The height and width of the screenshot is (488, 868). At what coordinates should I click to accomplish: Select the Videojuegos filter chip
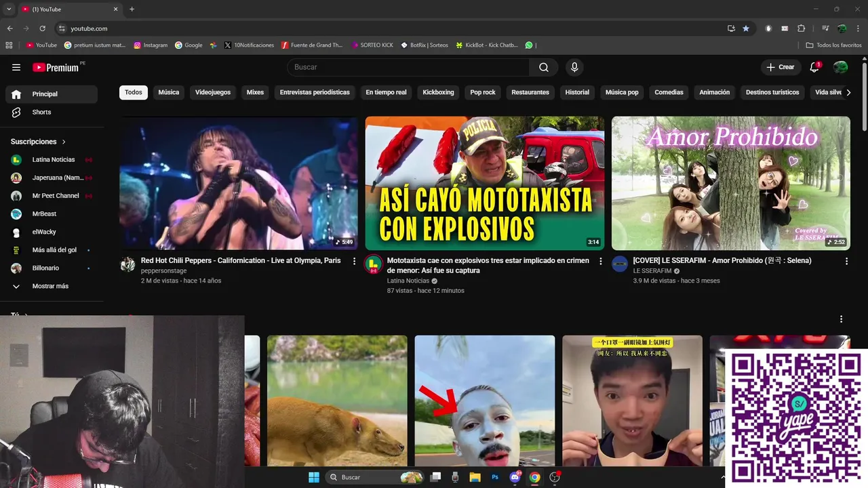(213, 92)
